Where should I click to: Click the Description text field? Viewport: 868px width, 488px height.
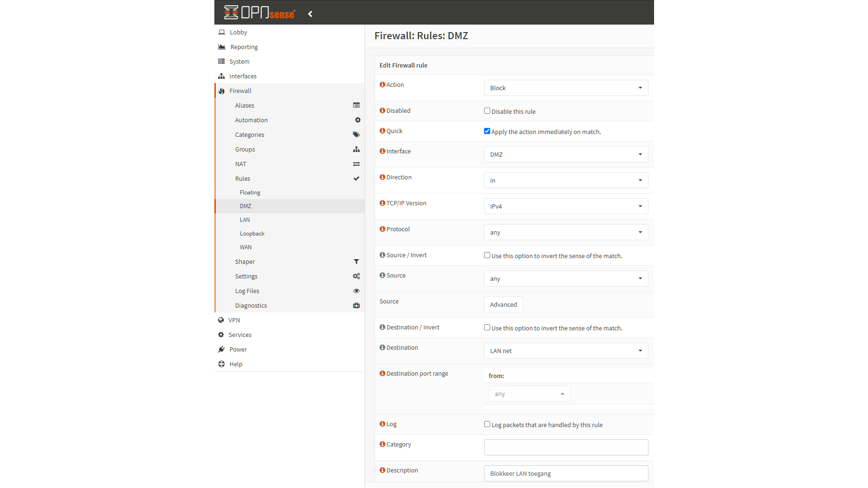tap(566, 473)
